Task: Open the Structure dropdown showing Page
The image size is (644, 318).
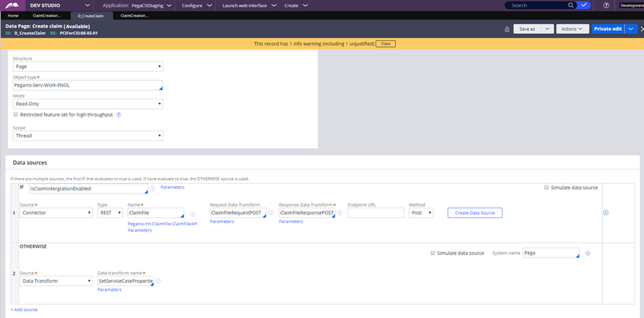Action: pos(87,67)
